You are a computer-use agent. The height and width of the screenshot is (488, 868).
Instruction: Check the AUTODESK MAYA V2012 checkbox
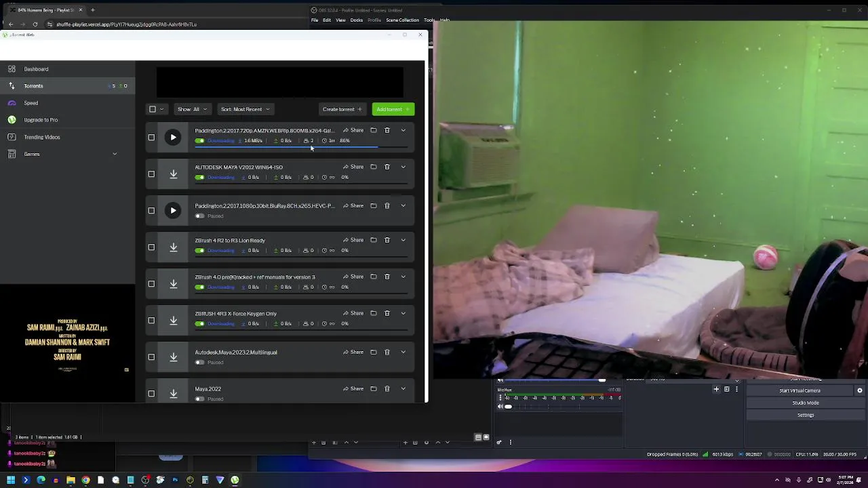151,174
